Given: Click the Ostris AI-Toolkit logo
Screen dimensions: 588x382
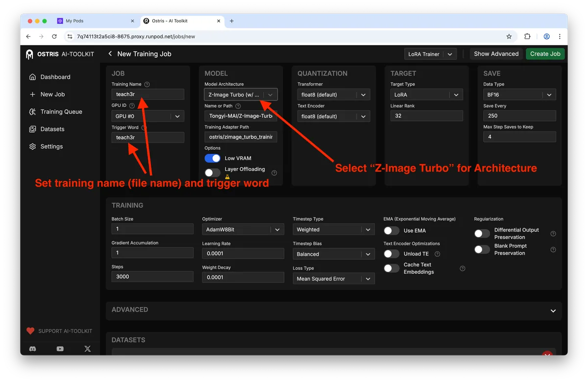Looking at the screenshot, I should tap(60, 54).
